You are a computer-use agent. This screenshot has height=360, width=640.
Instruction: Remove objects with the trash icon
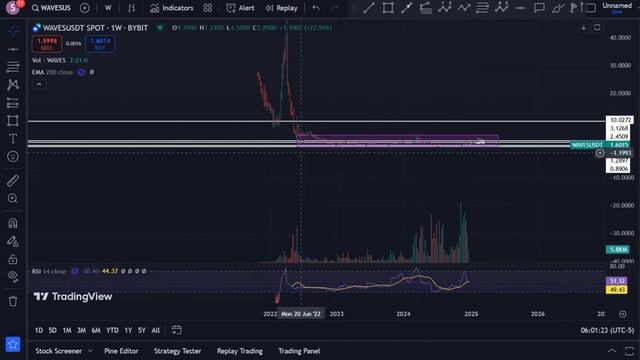pos(13,301)
